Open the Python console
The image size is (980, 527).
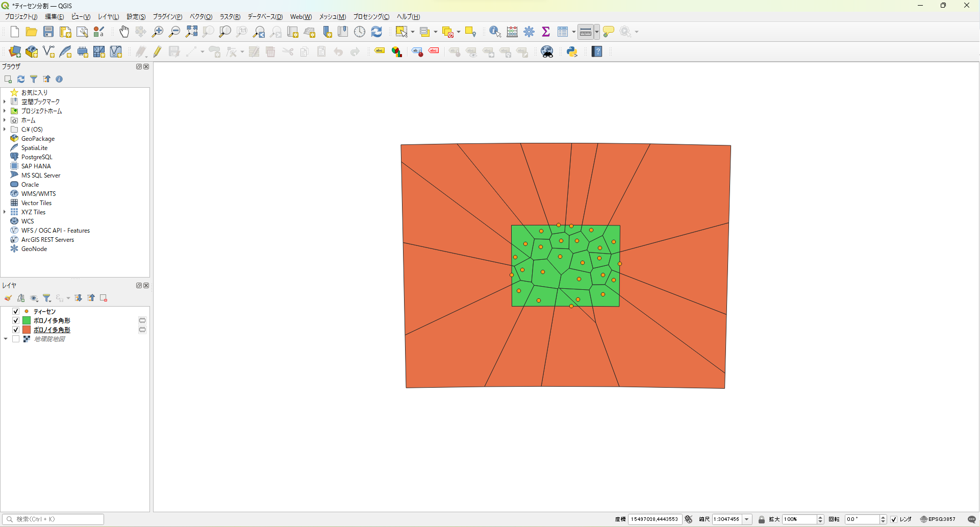point(572,52)
